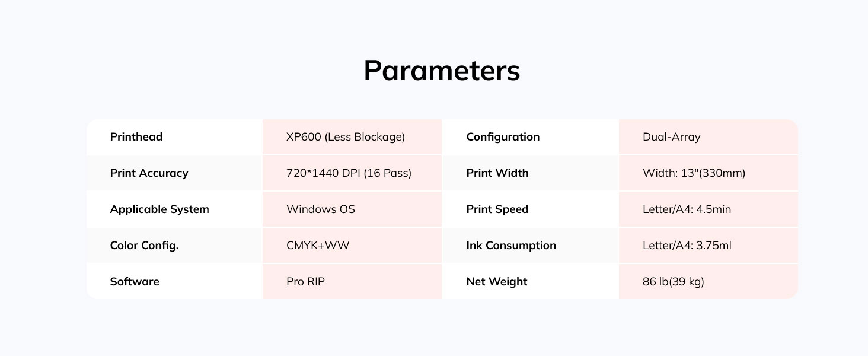The height and width of the screenshot is (356, 868).
Task: Click the Ink Consumption label
Action: [x=511, y=246]
